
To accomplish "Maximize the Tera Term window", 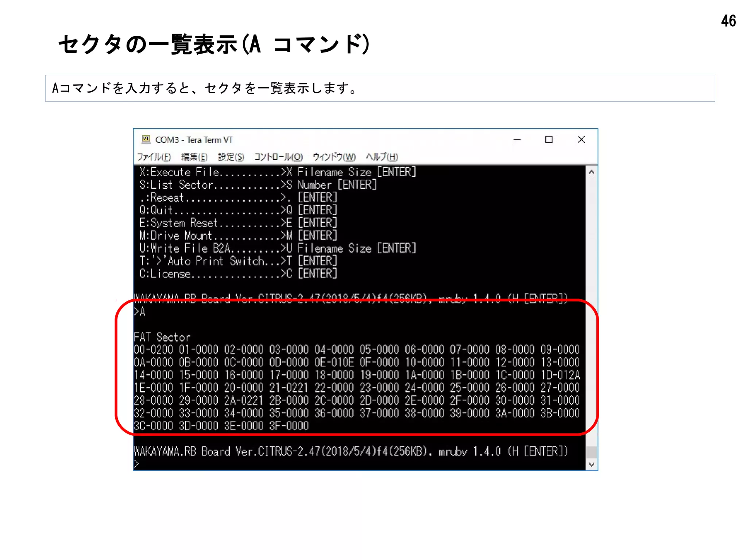I will coord(549,140).
